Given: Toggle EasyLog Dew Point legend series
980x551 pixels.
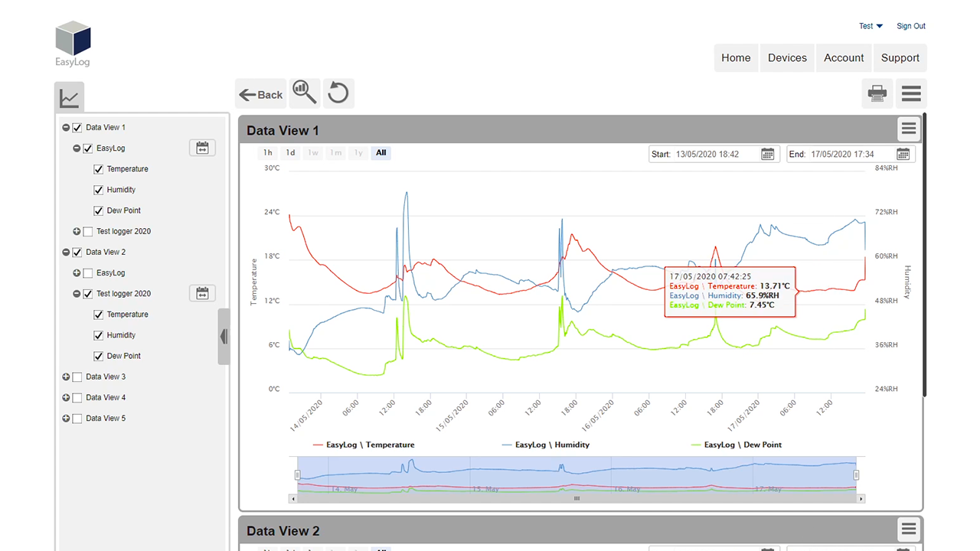Looking at the screenshot, I should point(736,445).
